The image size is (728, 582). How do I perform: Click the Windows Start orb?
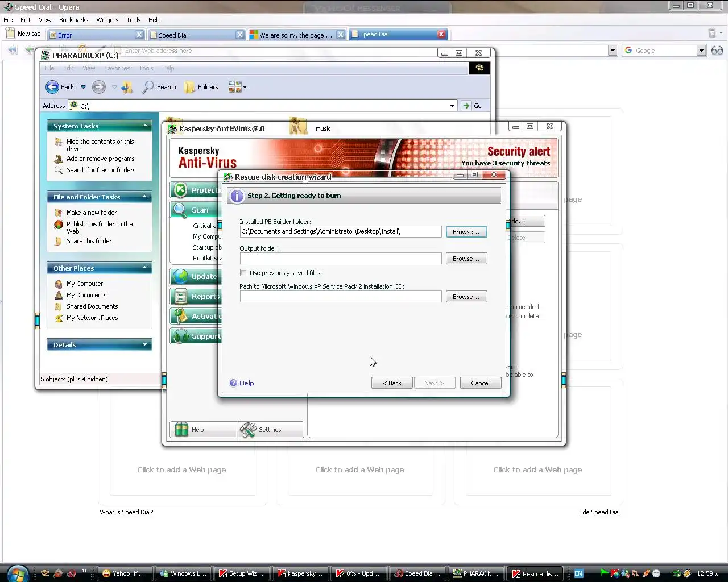[x=17, y=573]
